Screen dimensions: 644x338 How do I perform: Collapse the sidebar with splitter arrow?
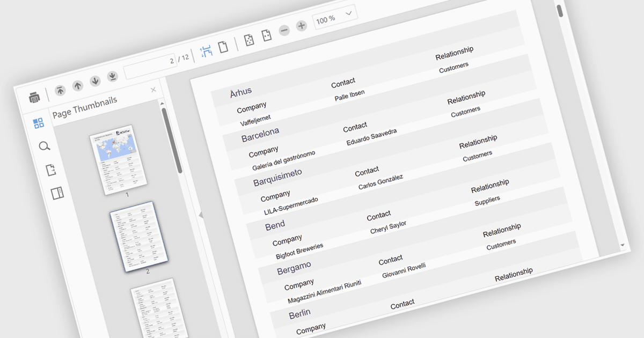pyautogui.click(x=201, y=215)
